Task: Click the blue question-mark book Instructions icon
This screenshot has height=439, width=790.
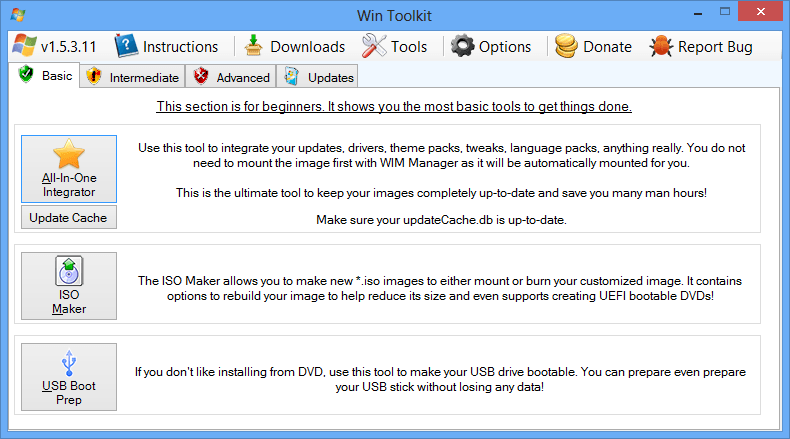Action: 126,46
